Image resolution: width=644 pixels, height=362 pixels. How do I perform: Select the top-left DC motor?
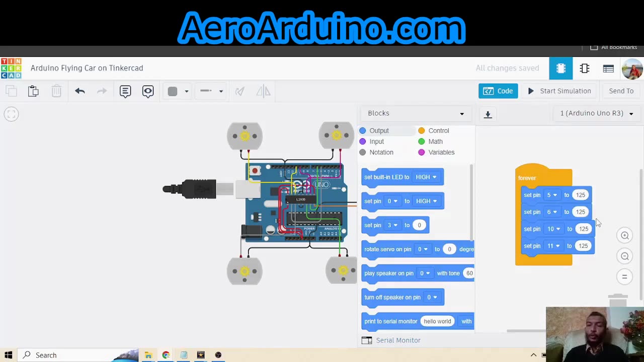245,136
